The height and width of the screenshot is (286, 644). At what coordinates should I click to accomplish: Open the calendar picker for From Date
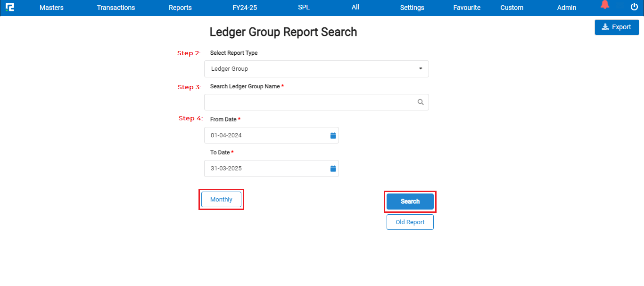(x=333, y=135)
